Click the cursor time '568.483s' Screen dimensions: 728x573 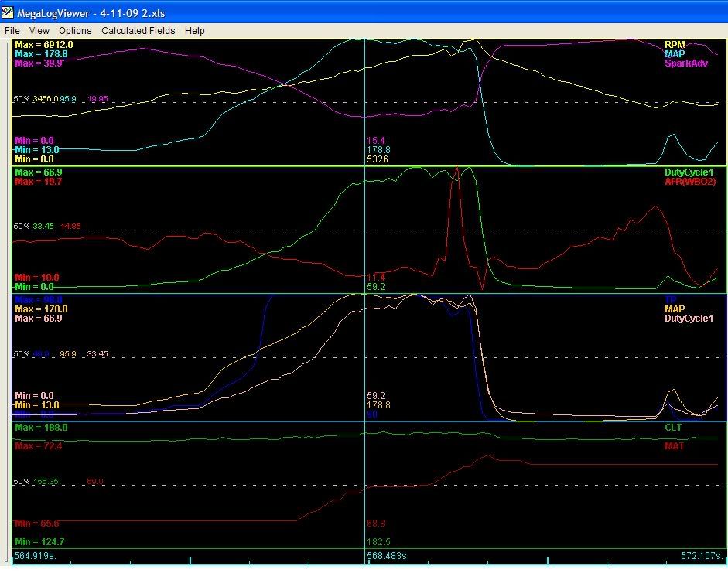coord(386,555)
